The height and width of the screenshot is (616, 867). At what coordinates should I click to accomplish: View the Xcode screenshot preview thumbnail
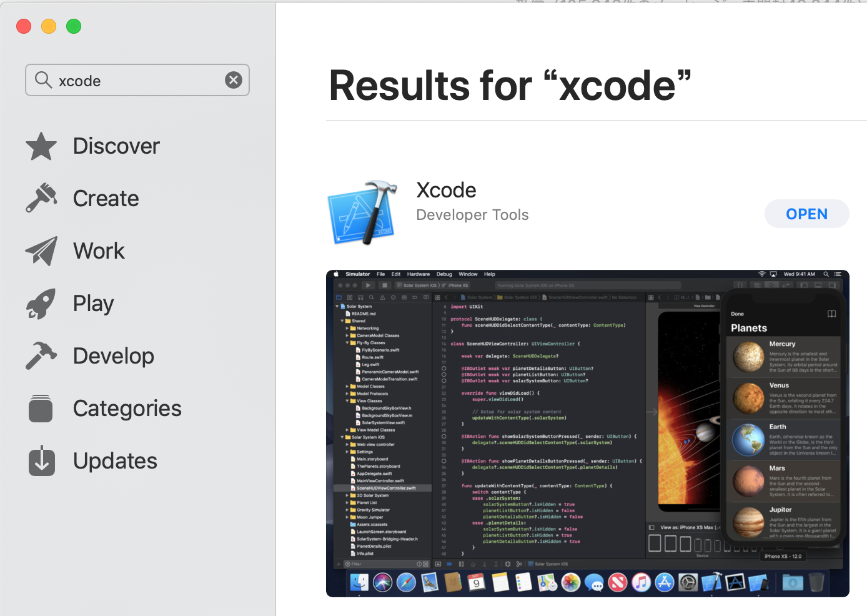[587, 434]
